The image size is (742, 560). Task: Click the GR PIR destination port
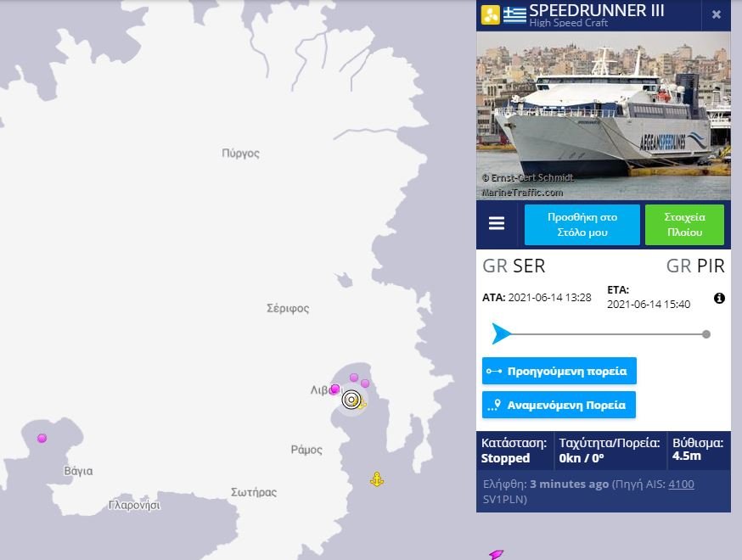click(695, 266)
